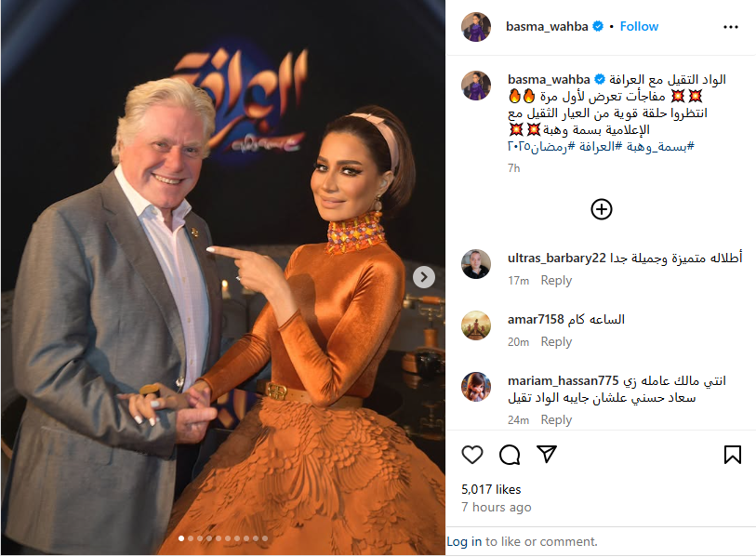The image size is (756, 557).
Task: Open the three-dots more options menu
Action: (x=731, y=27)
